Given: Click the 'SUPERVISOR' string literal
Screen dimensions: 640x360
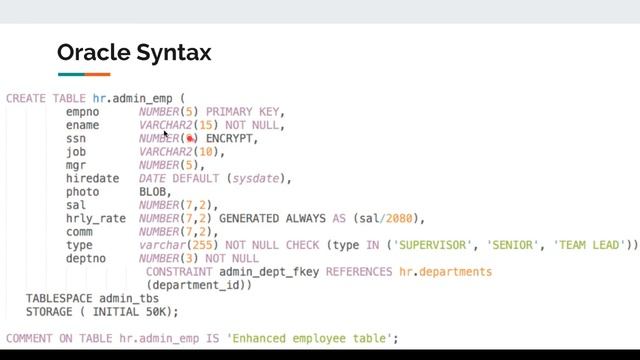Looking at the screenshot, I should tap(433, 245).
